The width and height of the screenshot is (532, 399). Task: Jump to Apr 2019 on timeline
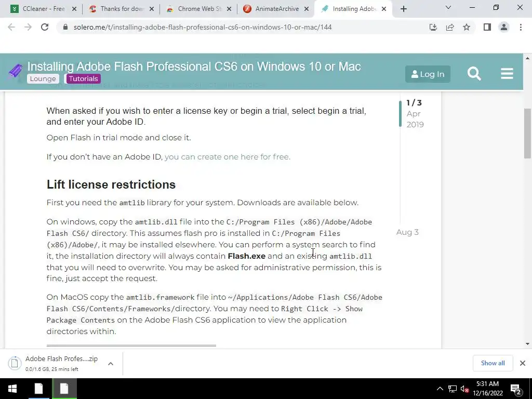415,119
